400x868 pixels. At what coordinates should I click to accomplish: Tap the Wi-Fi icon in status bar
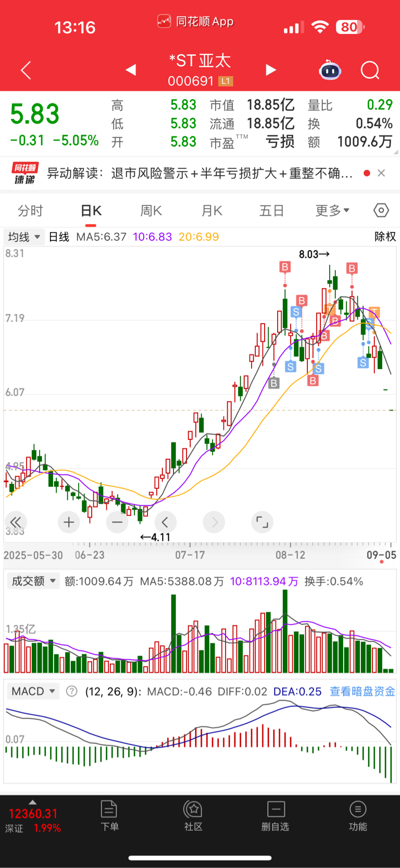320,27
